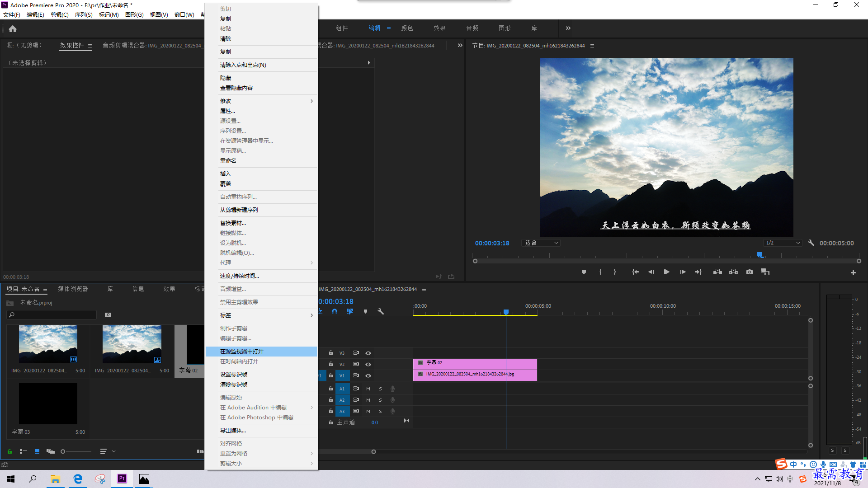This screenshot has height=488, width=868.
Task: Switch Project panel to list view
Action: click(x=24, y=451)
